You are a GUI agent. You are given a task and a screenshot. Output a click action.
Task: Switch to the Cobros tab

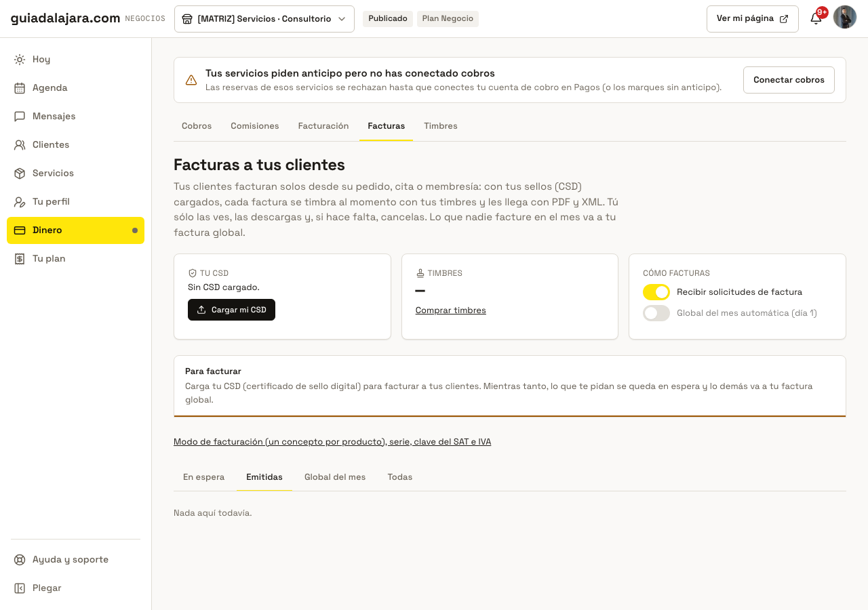[197, 126]
